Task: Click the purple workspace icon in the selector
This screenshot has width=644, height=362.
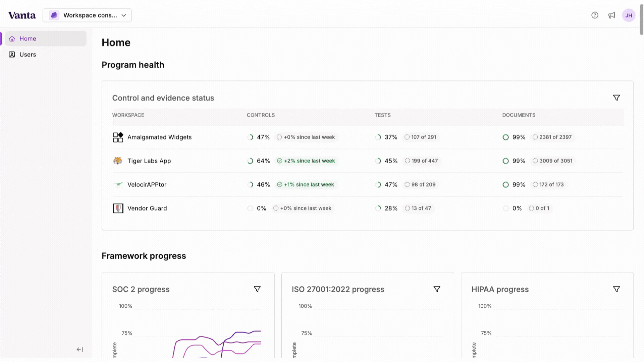Action: click(x=54, y=15)
